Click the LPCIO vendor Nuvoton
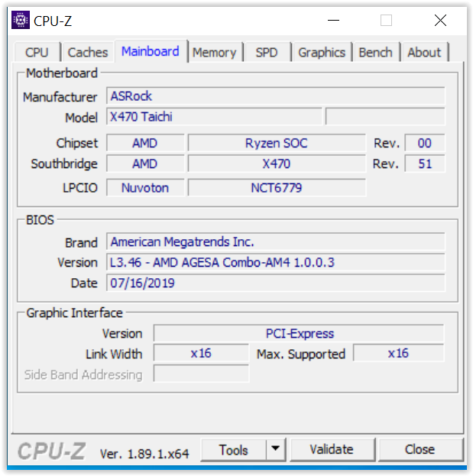The image size is (473, 476). [145, 188]
